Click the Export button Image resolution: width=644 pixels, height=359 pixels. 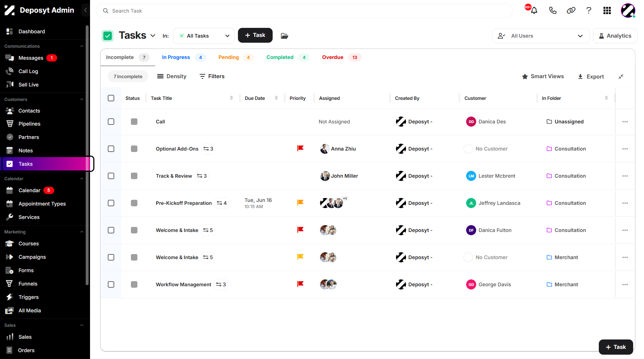591,76
